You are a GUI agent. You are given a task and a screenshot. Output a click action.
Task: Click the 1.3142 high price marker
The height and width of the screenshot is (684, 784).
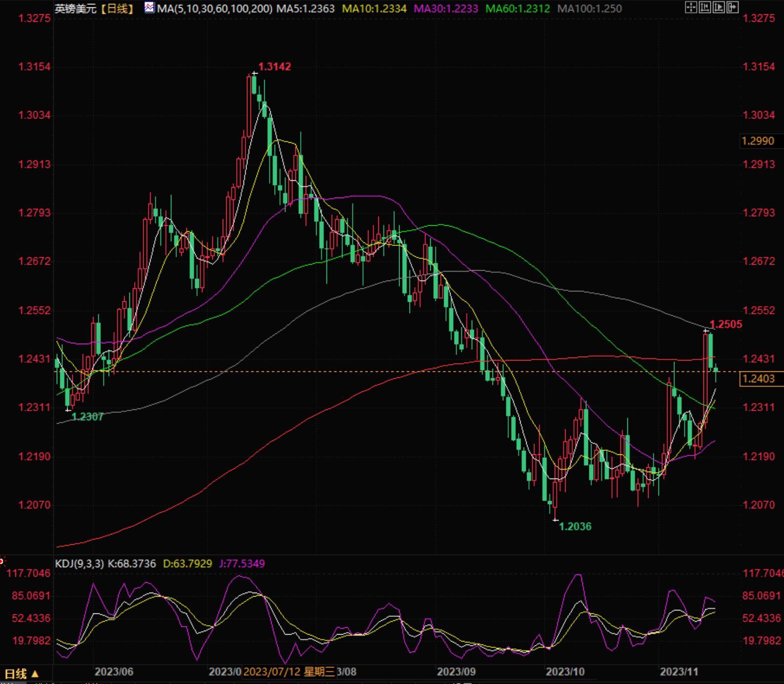[275, 67]
